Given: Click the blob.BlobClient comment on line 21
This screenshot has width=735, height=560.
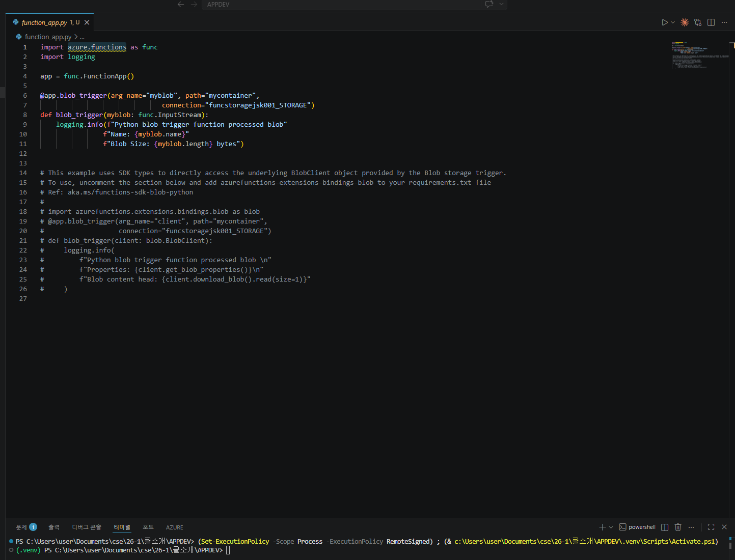Looking at the screenshot, I should [x=175, y=240].
